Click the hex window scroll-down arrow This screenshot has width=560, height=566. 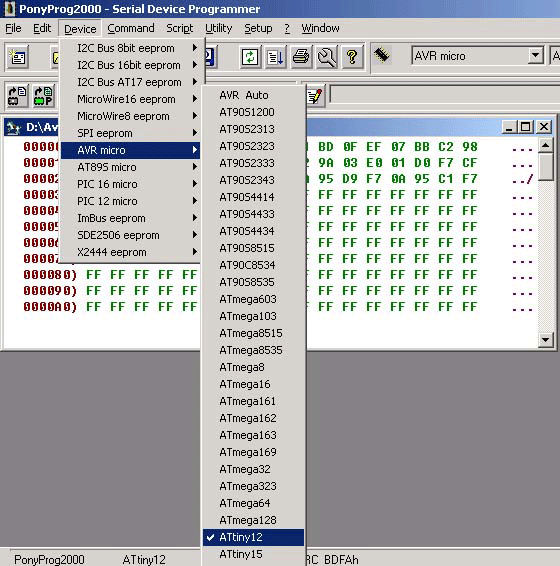pyautogui.click(x=546, y=340)
